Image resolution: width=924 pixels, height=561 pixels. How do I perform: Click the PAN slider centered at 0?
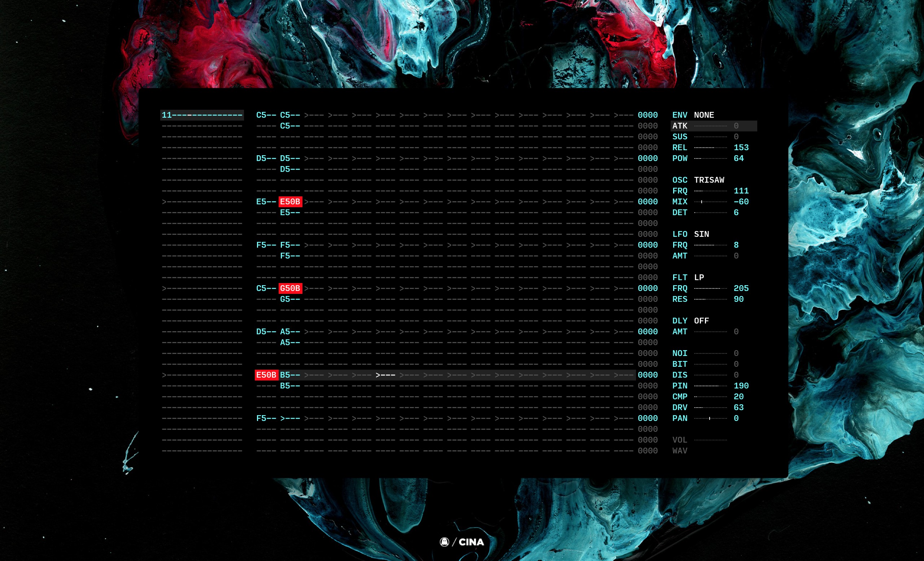(710, 418)
